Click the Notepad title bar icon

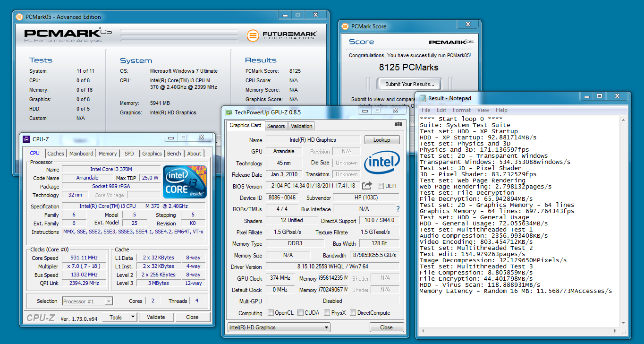(x=422, y=98)
